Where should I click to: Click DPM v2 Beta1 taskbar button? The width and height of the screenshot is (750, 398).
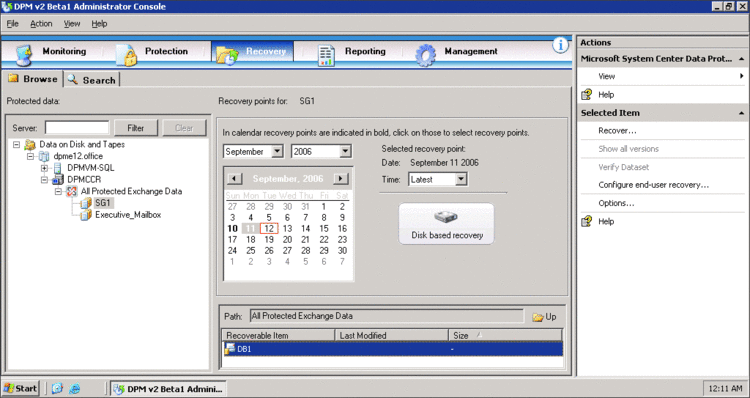[168, 389]
